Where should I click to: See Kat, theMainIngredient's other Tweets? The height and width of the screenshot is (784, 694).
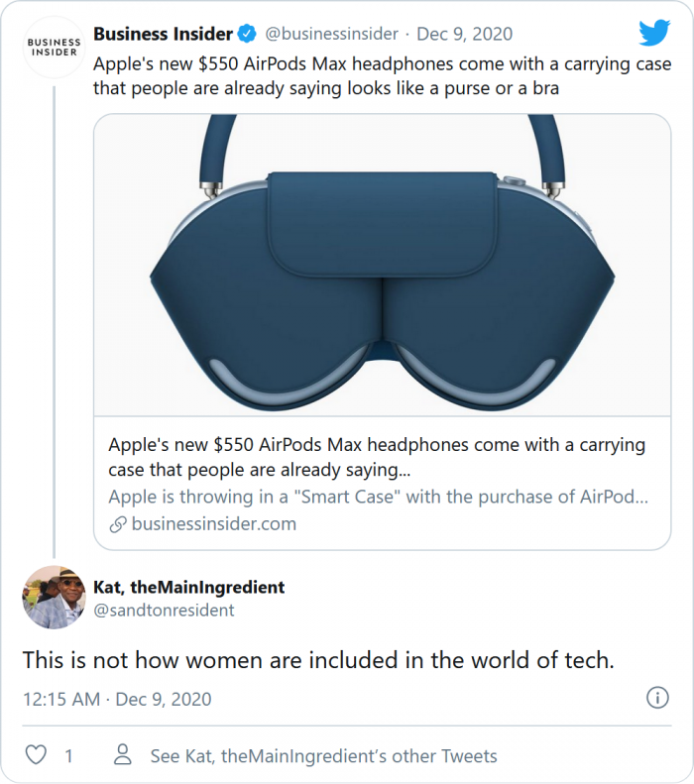(x=323, y=756)
